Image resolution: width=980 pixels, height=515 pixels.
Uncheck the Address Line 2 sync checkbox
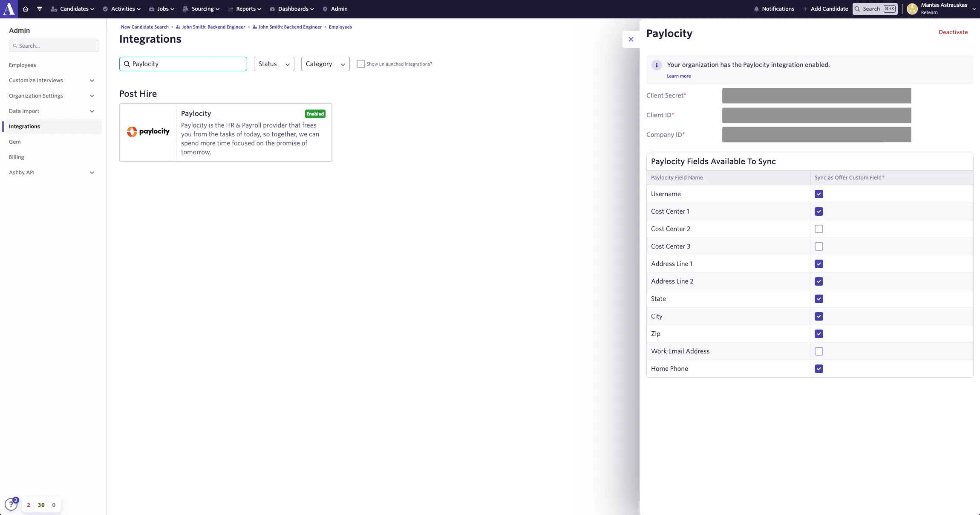point(819,281)
